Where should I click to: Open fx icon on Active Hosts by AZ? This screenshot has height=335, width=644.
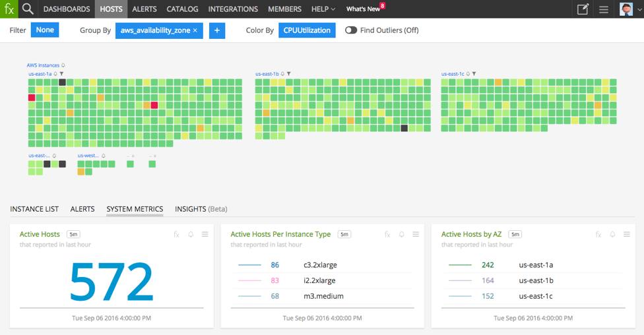pos(598,234)
